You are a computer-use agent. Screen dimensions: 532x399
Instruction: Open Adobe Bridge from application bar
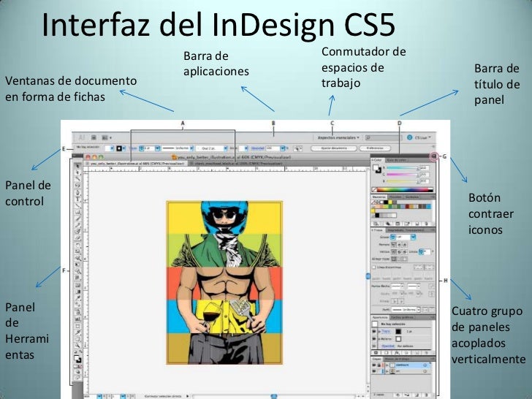(94, 137)
